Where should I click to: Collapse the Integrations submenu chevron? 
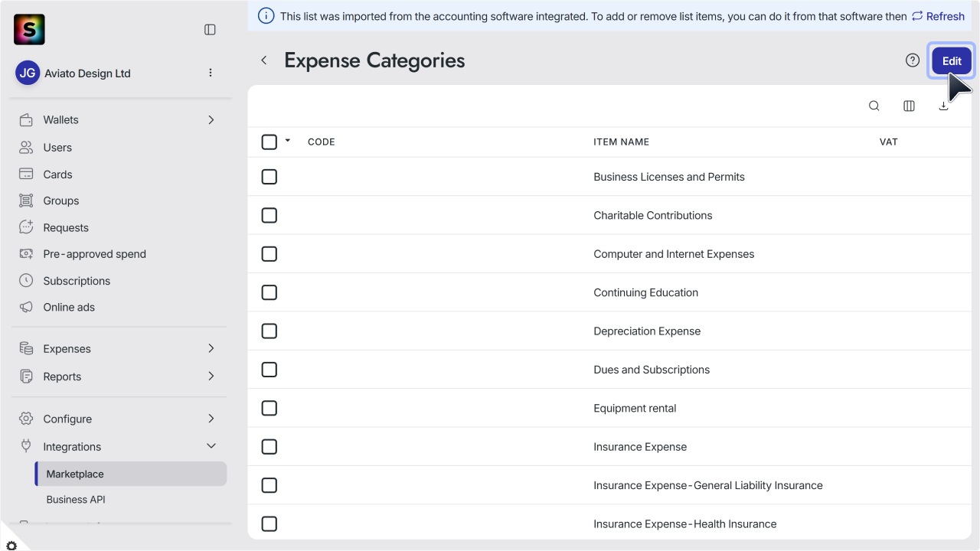tap(211, 446)
